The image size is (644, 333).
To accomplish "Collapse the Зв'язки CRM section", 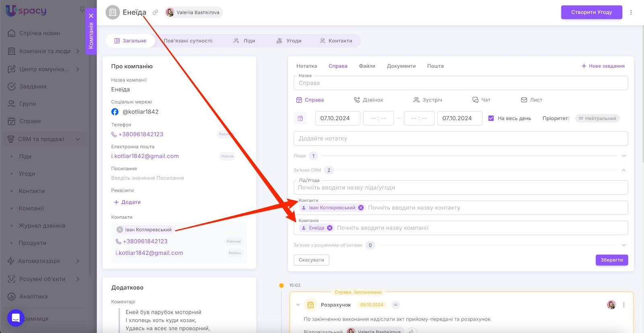I will (x=623, y=170).
